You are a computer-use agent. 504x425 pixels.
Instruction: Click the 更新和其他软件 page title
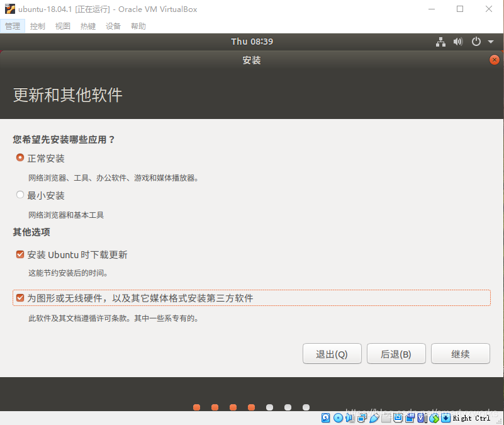tap(68, 95)
